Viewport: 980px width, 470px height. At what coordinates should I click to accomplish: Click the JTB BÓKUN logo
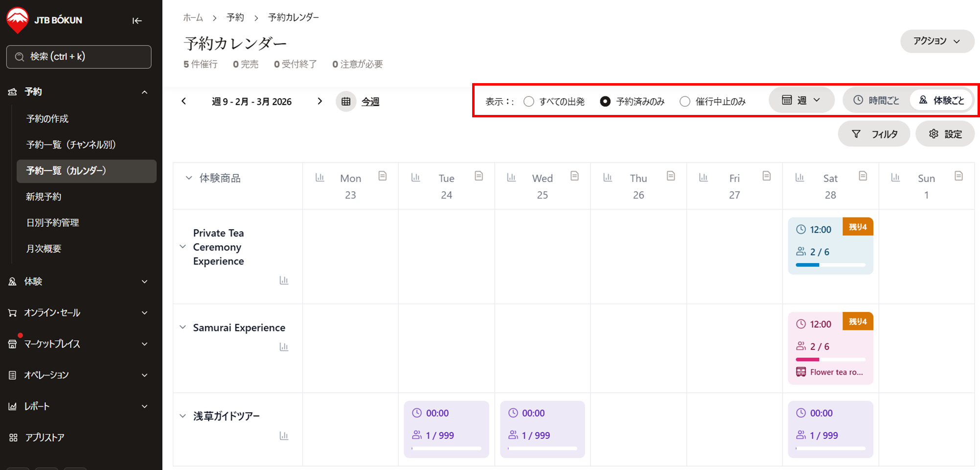[x=44, y=21]
